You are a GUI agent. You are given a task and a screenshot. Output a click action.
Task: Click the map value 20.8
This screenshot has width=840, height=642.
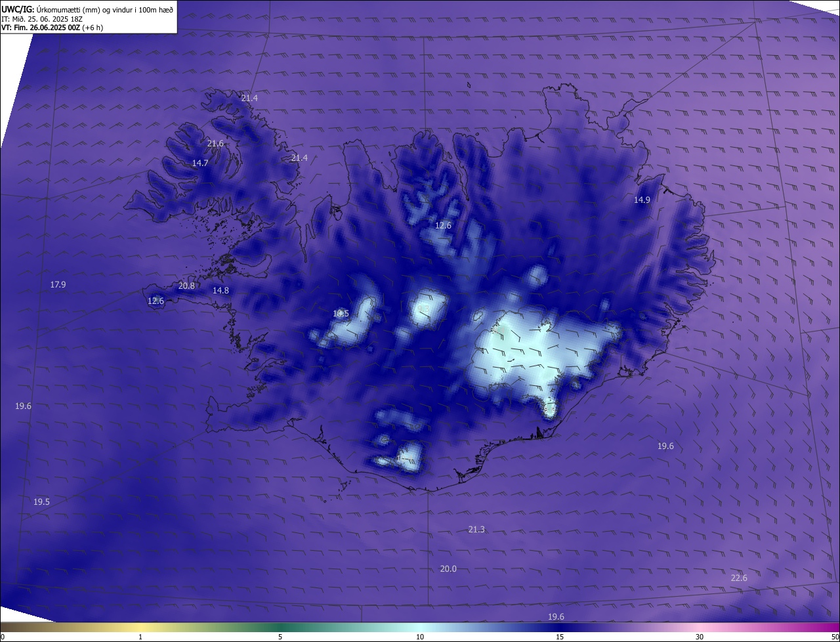click(x=186, y=286)
